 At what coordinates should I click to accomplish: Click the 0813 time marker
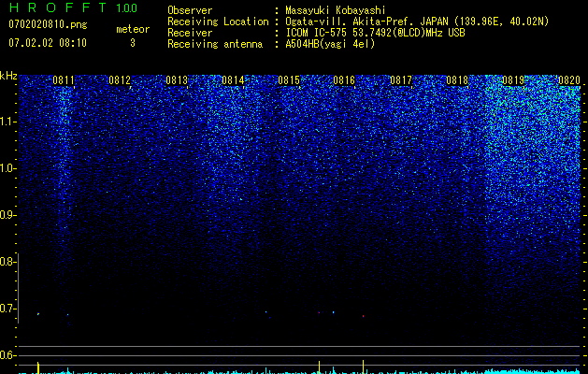pos(177,80)
